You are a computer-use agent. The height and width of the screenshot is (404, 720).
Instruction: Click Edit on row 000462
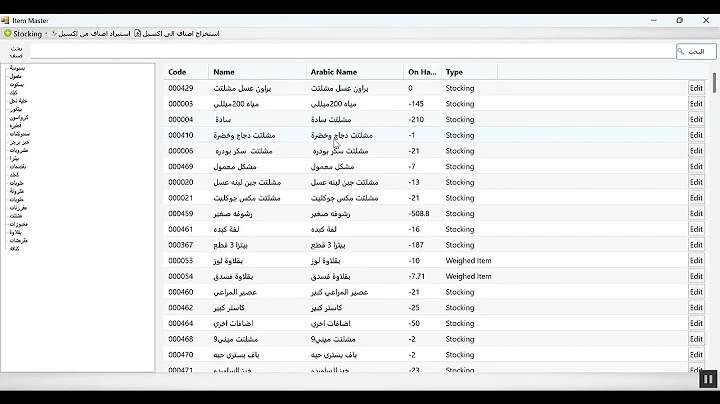696,308
